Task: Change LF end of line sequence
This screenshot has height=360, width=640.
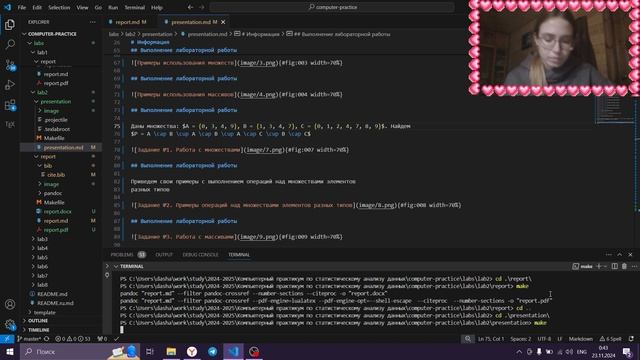Action: click(560, 339)
